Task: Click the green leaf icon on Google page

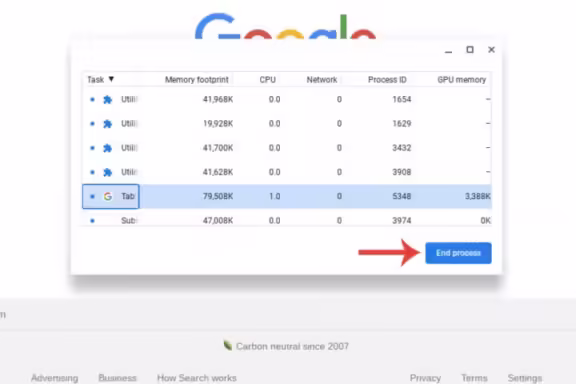Action: (x=228, y=345)
